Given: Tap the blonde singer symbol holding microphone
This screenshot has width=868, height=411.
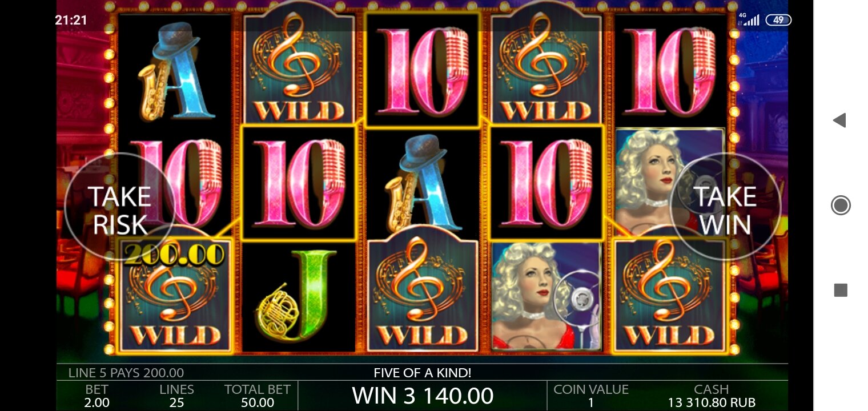Looking at the screenshot, I should point(546,296).
